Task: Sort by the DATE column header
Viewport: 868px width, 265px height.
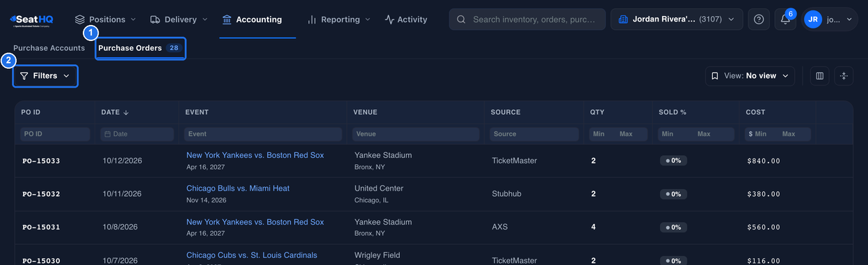Action: click(x=115, y=112)
